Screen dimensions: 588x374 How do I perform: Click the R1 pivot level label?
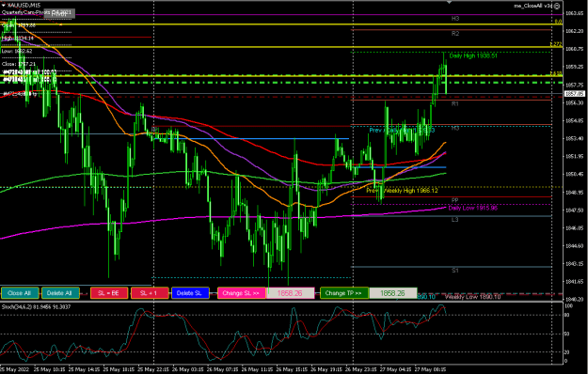[454, 103]
